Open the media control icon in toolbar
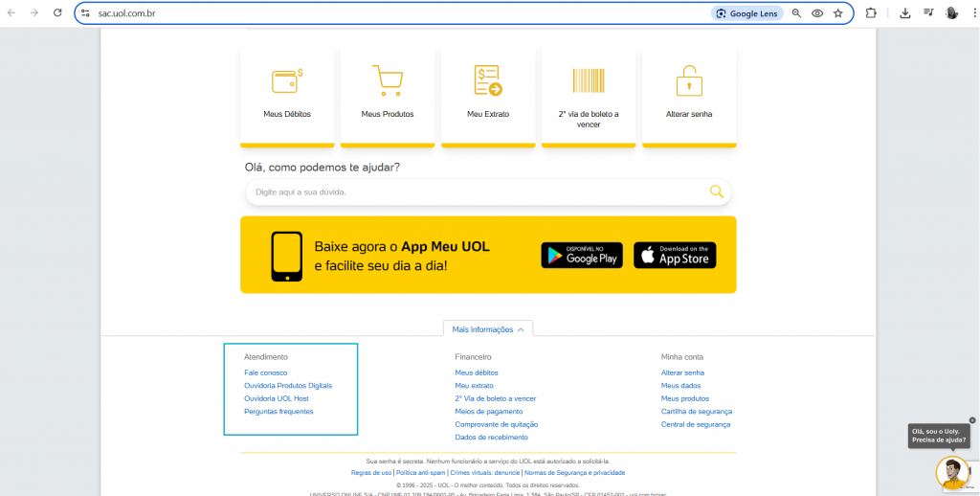 928,13
